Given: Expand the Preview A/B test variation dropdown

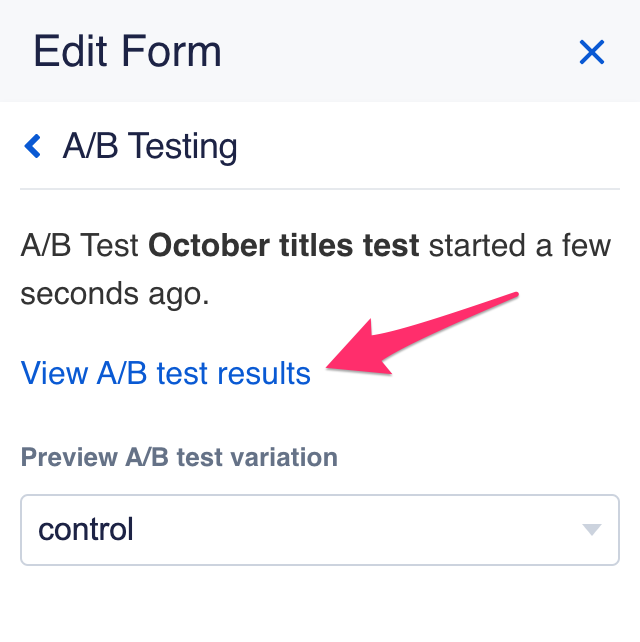Looking at the screenshot, I should pos(320,529).
